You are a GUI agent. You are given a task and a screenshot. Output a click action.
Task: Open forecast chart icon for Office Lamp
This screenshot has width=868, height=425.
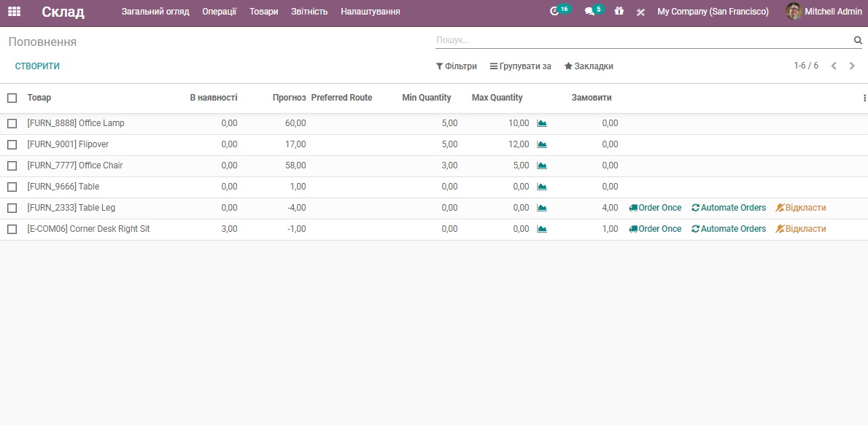tap(542, 123)
